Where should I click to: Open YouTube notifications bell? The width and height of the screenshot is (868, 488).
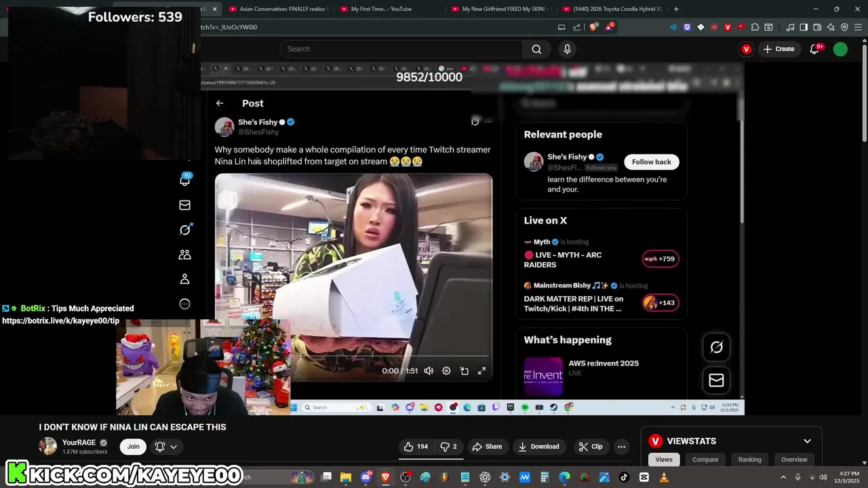(x=814, y=49)
